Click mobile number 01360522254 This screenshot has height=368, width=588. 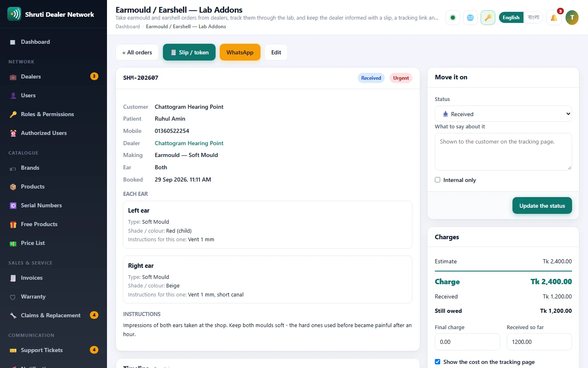point(172,131)
